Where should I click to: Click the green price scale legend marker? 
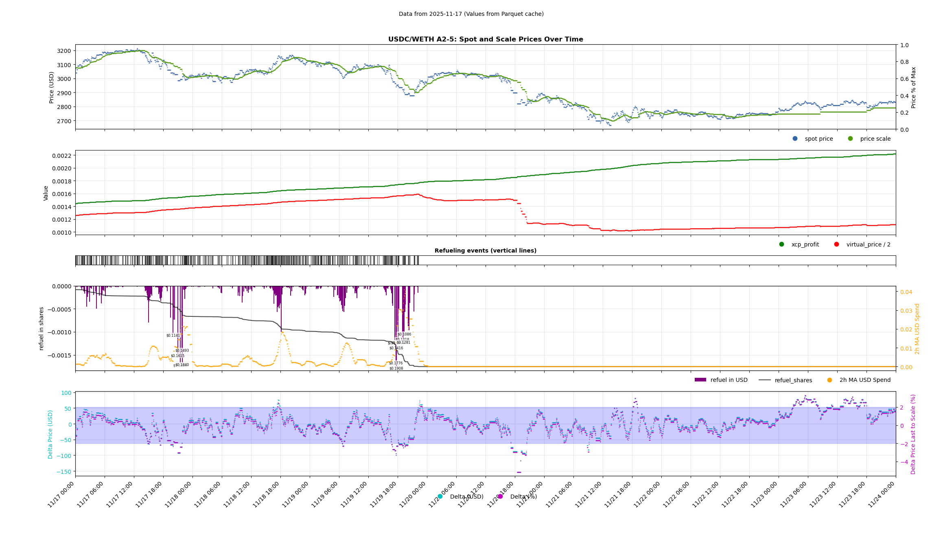(x=850, y=139)
